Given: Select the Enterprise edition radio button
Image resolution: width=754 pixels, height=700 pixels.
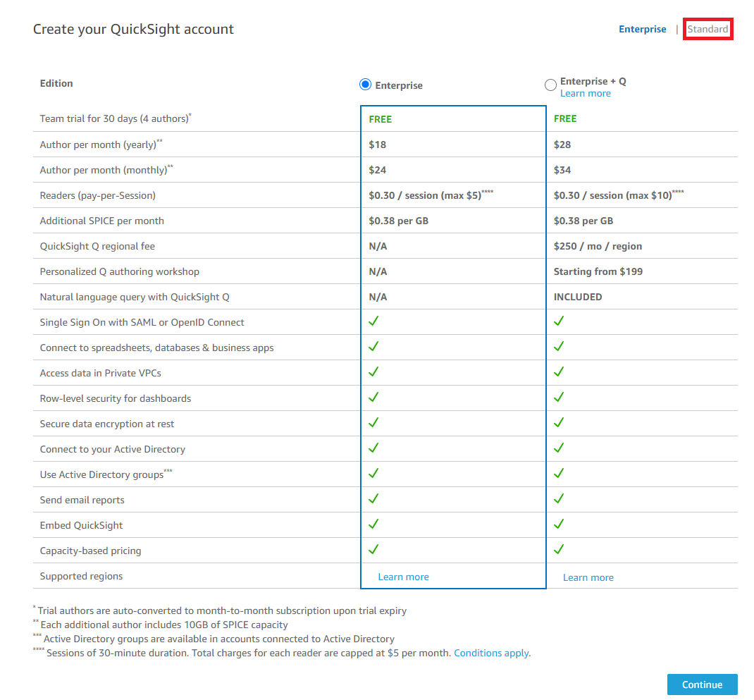Looking at the screenshot, I should (x=365, y=85).
